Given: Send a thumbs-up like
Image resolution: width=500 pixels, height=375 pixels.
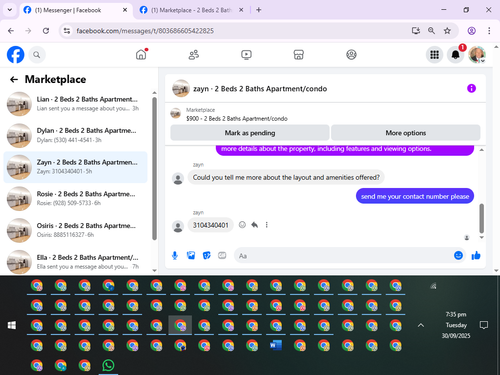Looking at the screenshot, I should [476, 256].
